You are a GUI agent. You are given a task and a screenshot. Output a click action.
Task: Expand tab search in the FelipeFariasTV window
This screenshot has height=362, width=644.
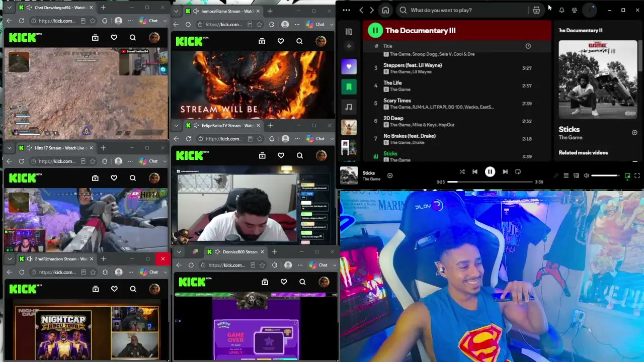coord(176,125)
